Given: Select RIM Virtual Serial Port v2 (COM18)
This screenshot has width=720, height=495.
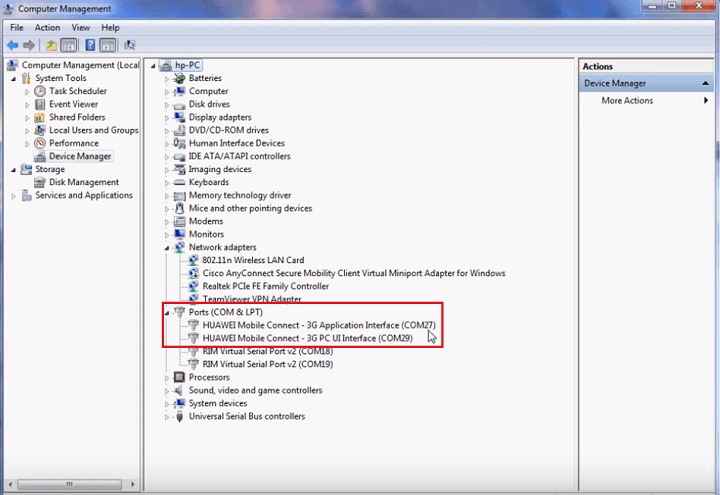Looking at the screenshot, I should tap(268, 351).
